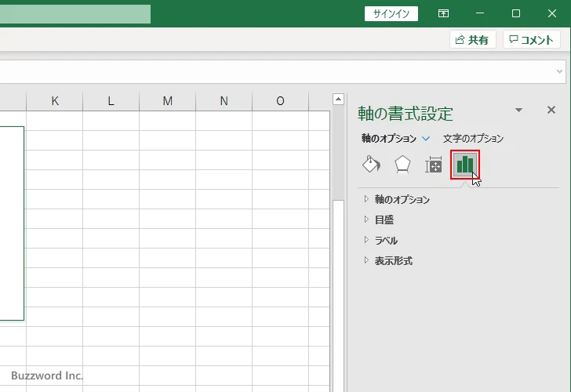
Task: Select column K header
Action: click(55, 101)
